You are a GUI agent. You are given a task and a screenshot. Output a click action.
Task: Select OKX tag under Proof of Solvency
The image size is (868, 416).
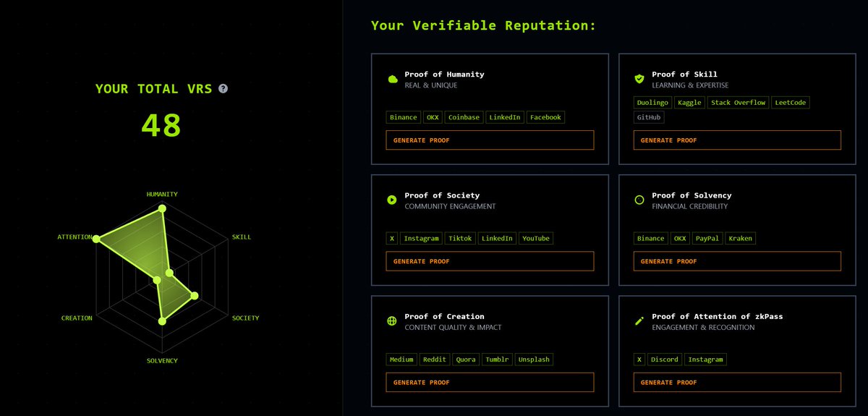tap(680, 238)
